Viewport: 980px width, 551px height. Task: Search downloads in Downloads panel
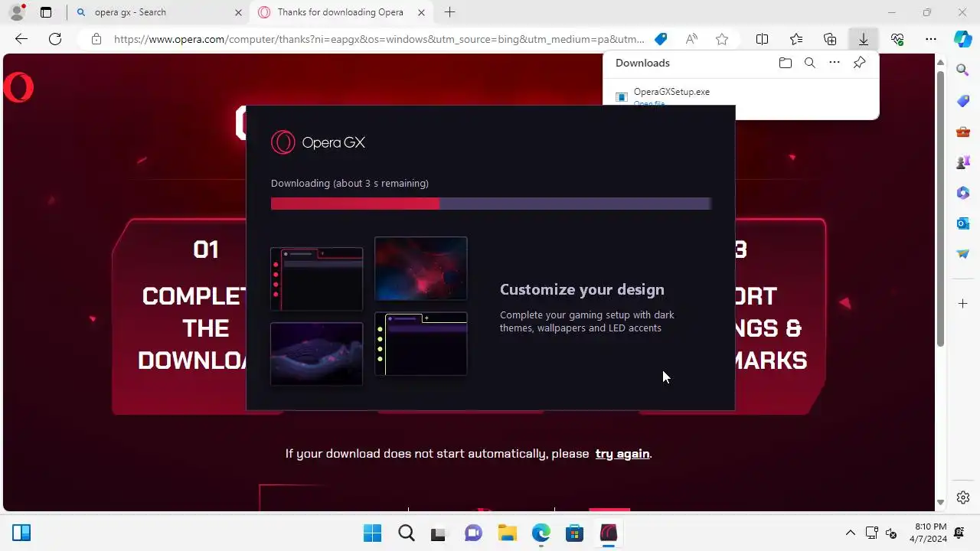coord(809,63)
